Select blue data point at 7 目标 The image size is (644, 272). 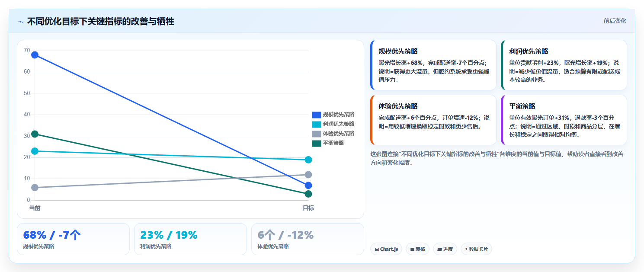pyautogui.click(x=308, y=185)
